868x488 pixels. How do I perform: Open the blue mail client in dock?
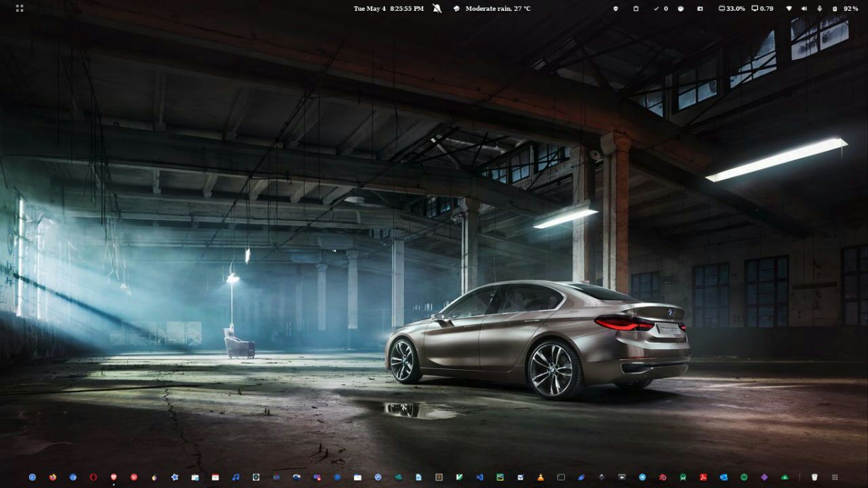pyautogui.click(x=724, y=477)
